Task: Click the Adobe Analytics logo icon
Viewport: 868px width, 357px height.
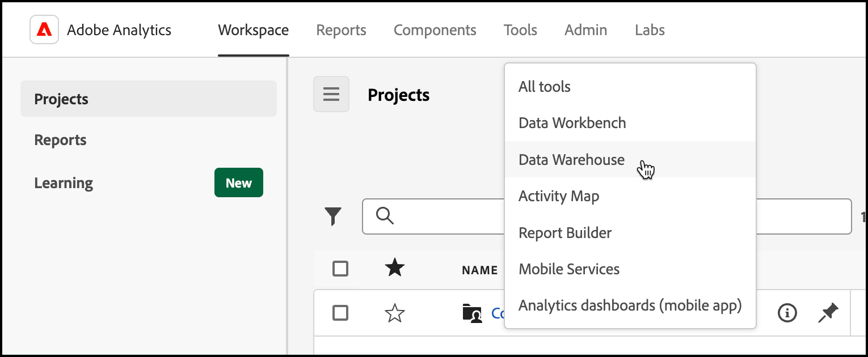Action: click(44, 29)
